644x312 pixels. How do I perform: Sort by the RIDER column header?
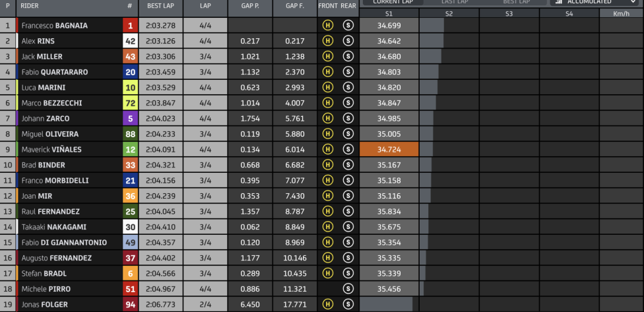[x=30, y=6]
